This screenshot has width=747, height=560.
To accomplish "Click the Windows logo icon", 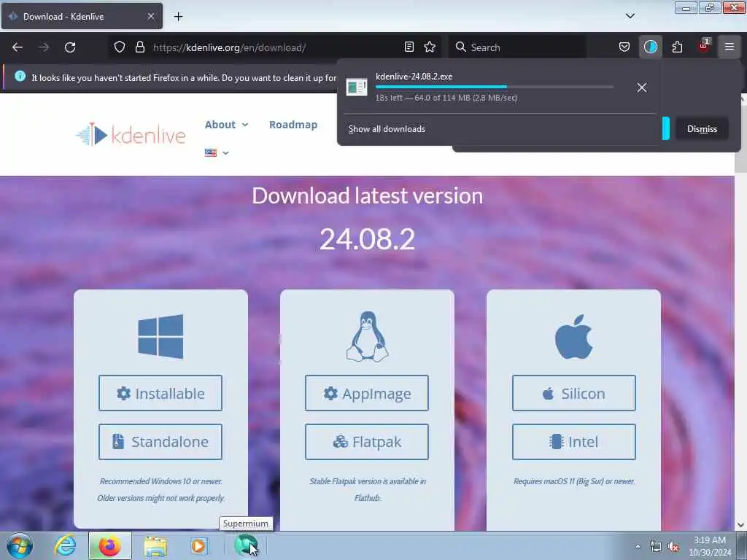I will [160, 336].
